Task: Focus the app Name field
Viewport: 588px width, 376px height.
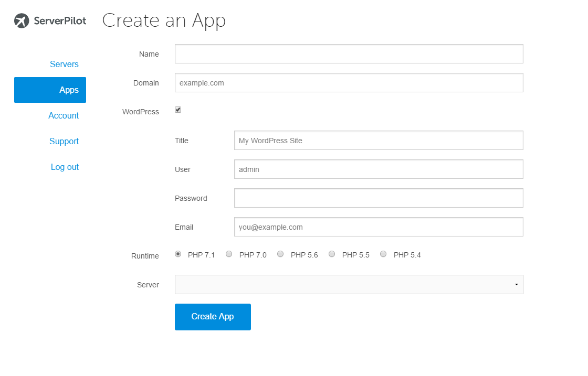Action: click(349, 54)
